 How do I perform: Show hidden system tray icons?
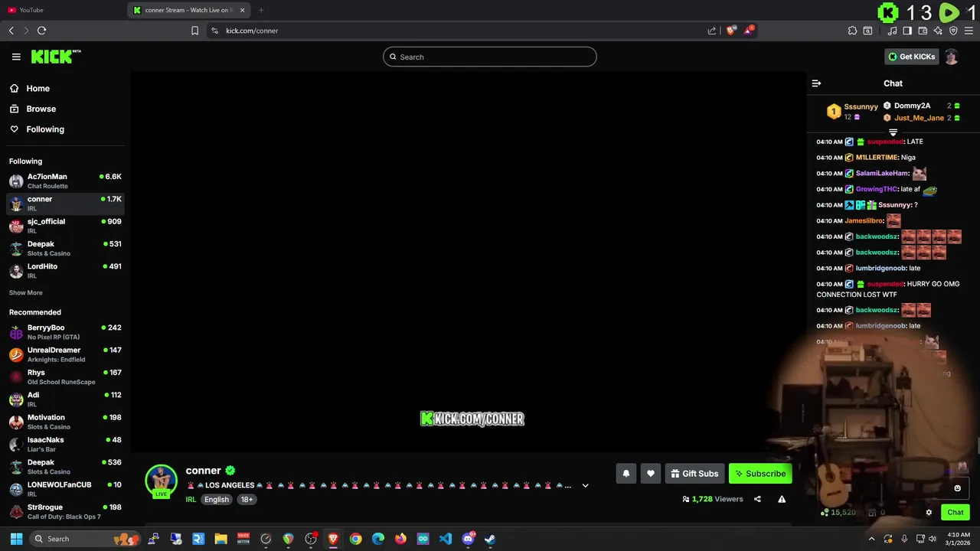(x=871, y=539)
